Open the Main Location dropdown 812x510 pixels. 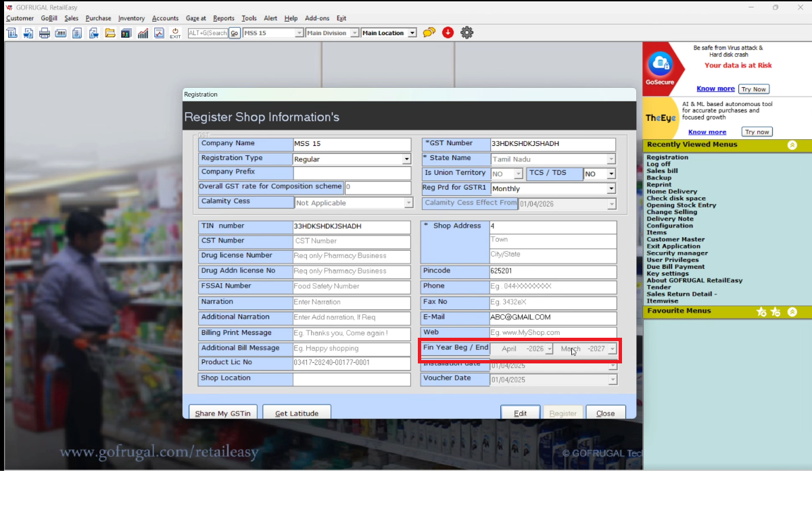412,32
